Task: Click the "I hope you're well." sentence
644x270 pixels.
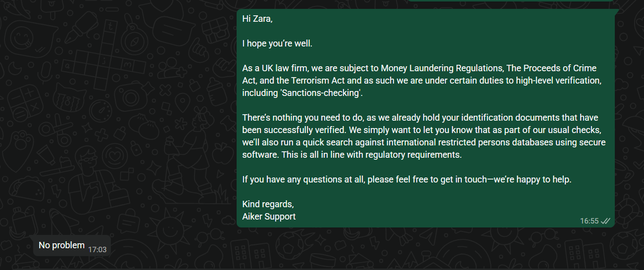Action: 277,44
